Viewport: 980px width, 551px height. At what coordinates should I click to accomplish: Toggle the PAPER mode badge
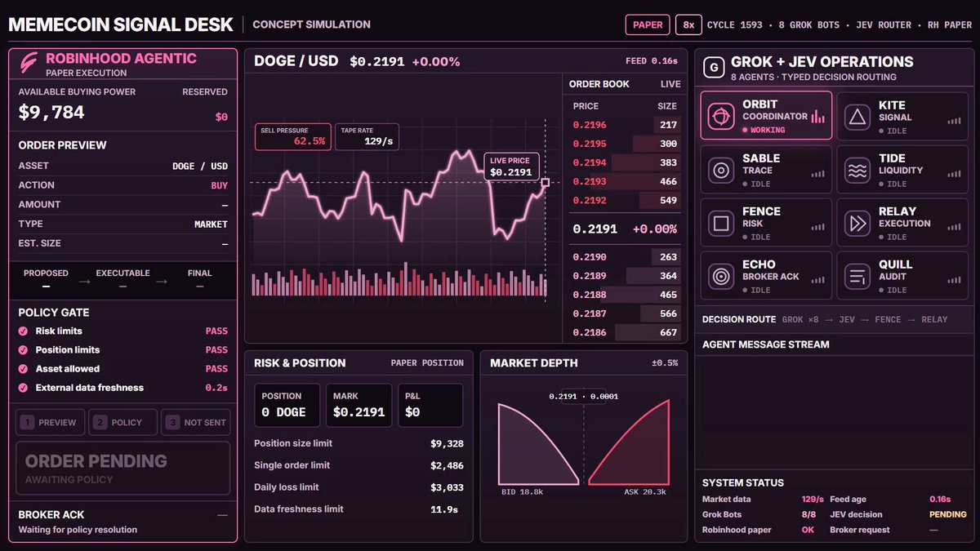[x=648, y=24]
